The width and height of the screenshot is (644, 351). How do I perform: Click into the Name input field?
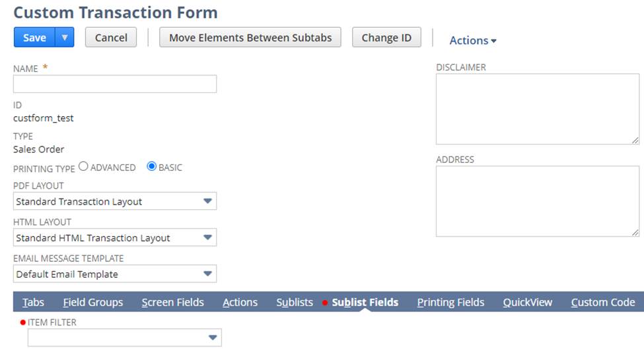pos(115,84)
